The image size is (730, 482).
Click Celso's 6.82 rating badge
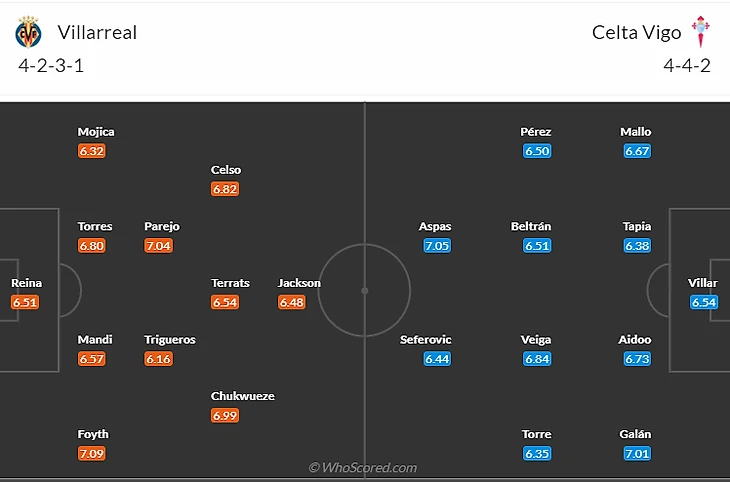click(225, 188)
